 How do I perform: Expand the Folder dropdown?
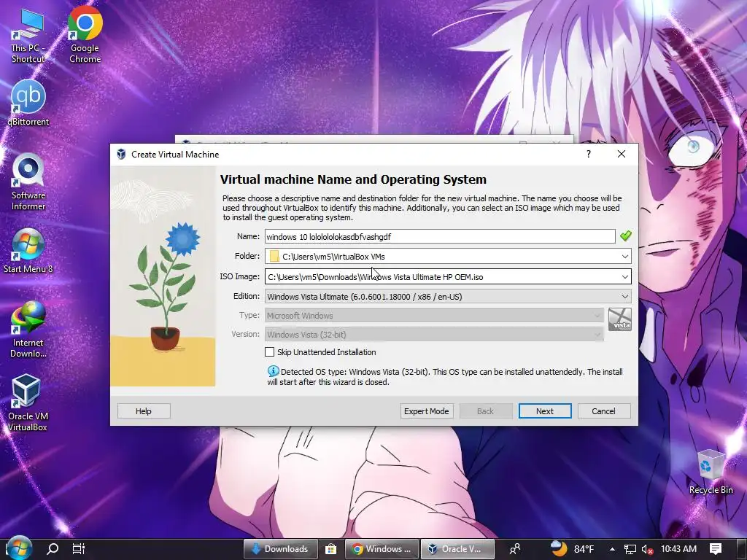pos(624,256)
